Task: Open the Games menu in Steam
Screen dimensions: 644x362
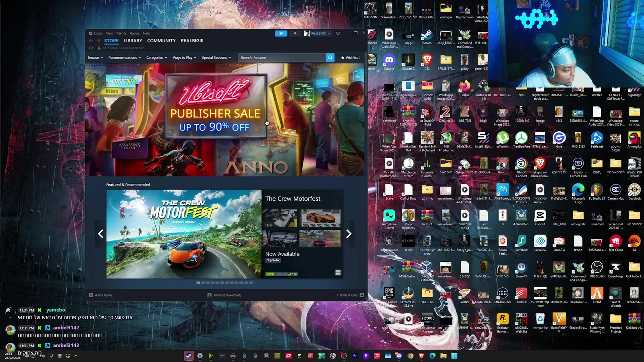Action: (x=135, y=34)
